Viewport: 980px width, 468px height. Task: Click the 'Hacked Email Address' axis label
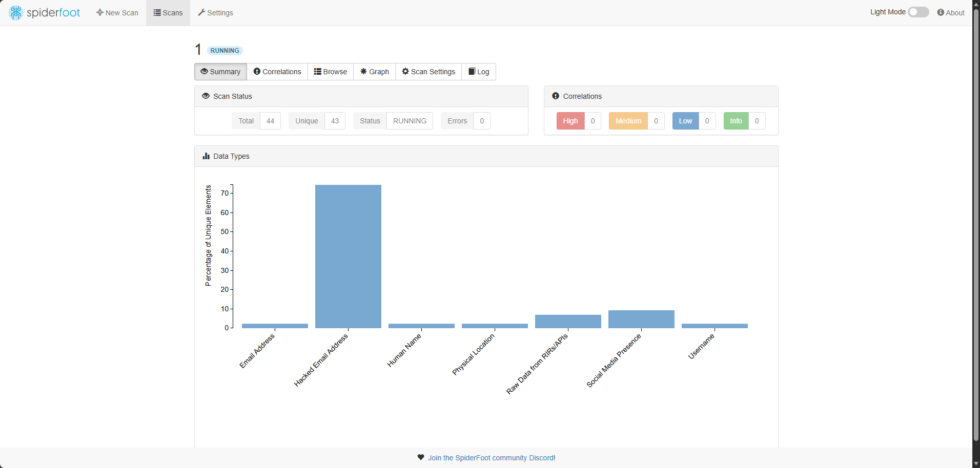(x=321, y=360)
